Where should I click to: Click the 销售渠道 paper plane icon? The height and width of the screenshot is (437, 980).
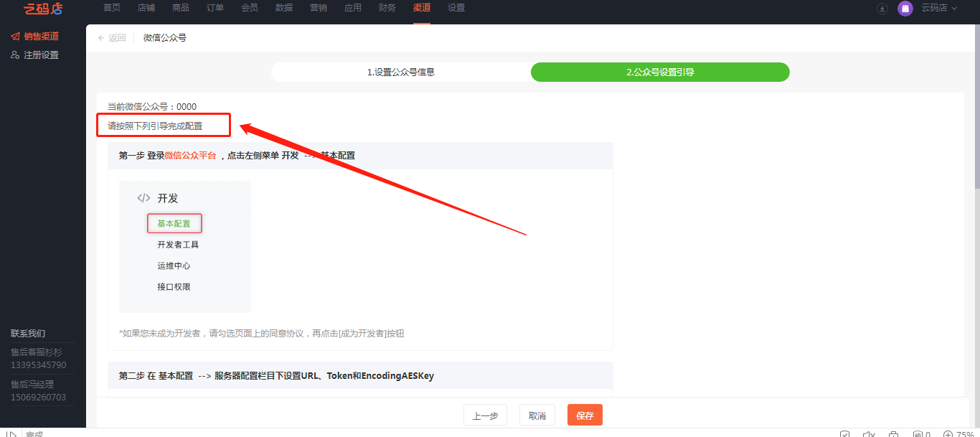pyautogui.click(x=15, y=36)
